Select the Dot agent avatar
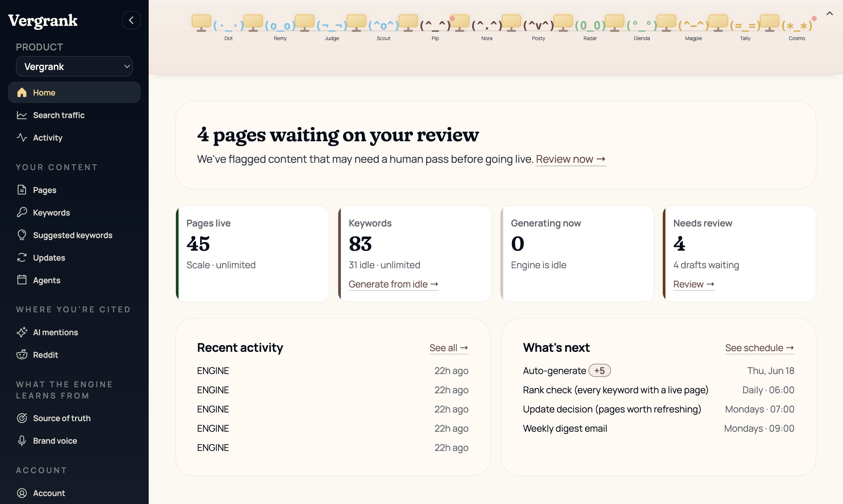The height and width of the screenshot is (504, 843). click(x=228, y=26)
